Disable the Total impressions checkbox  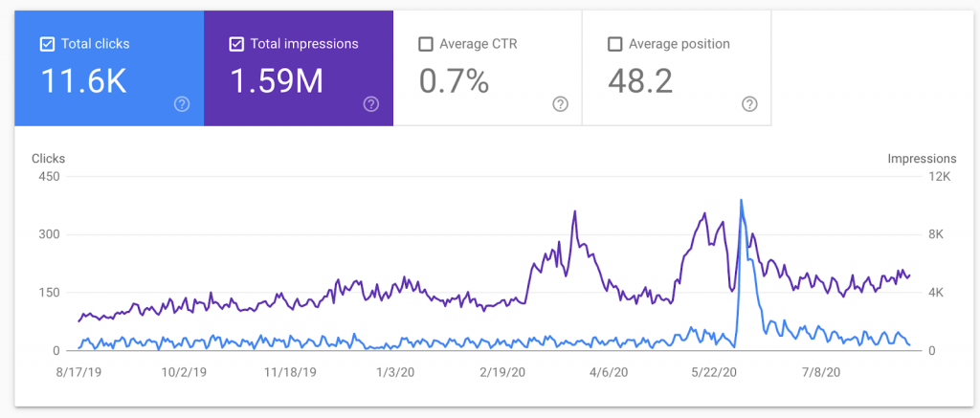[x=236, y=44]
